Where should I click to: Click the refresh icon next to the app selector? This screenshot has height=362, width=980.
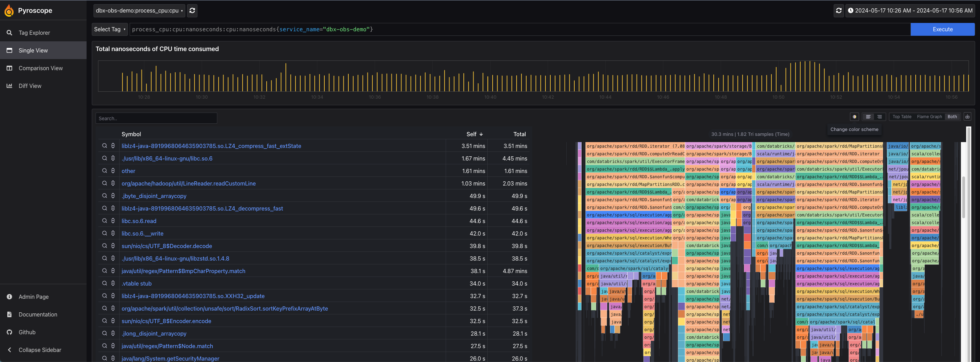click(x=192, y=11)
